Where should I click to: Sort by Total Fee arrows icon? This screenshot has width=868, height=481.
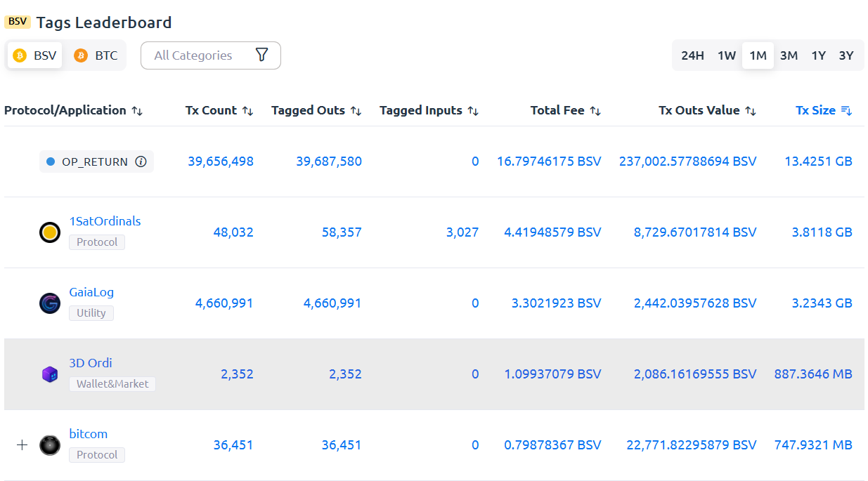tap(595, 111)
